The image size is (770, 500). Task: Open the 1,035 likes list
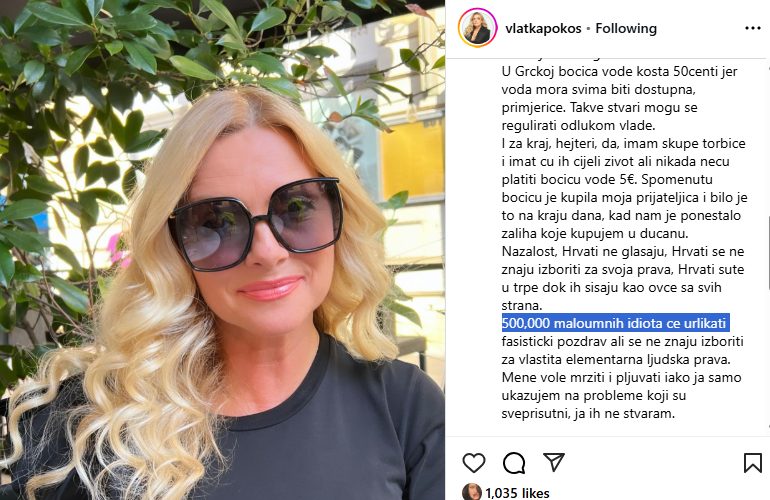518,493
